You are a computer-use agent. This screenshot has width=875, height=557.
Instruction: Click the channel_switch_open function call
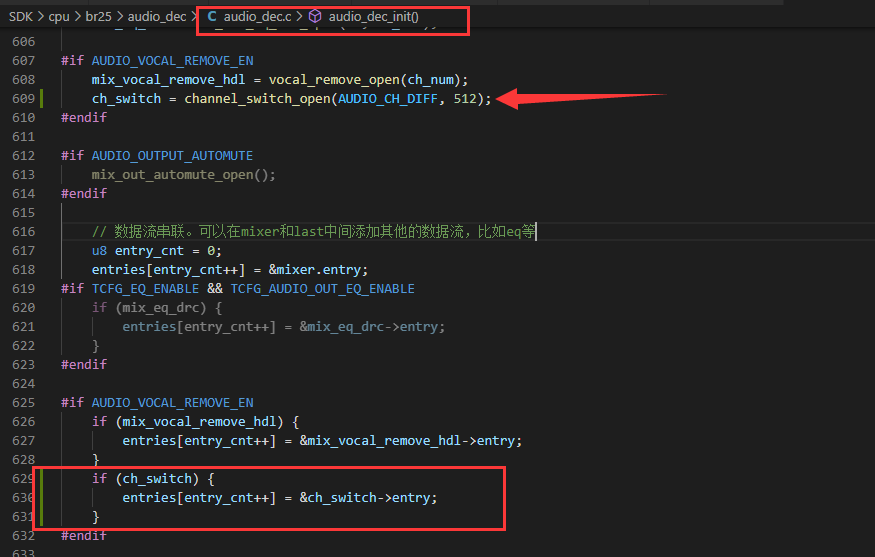point(257,99)
